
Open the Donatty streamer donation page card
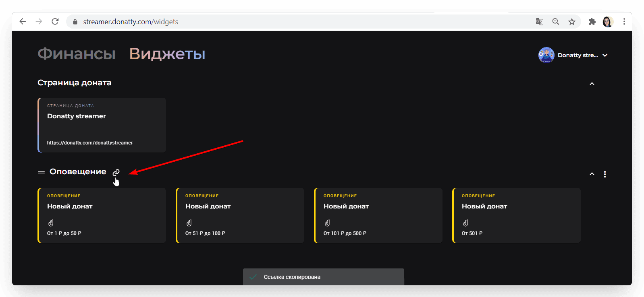[x=102, y=125]
